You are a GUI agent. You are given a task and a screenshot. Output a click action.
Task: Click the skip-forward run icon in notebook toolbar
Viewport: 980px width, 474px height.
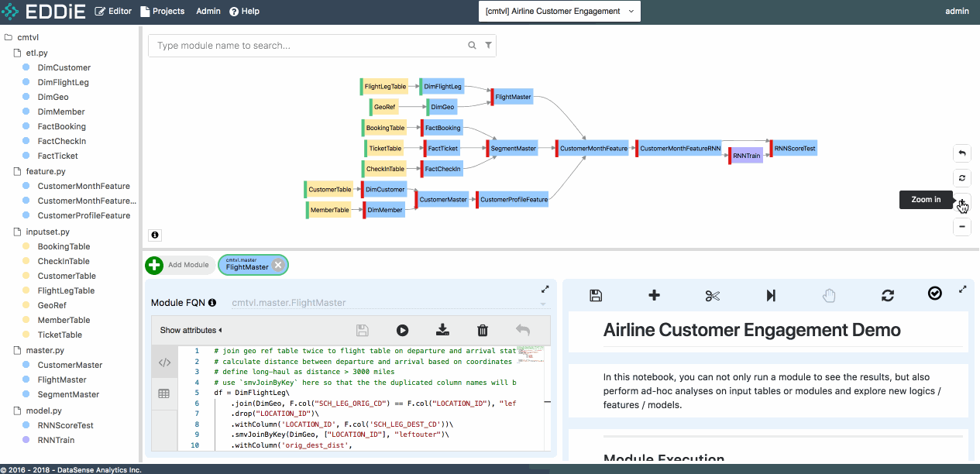(x=771, y=295)
